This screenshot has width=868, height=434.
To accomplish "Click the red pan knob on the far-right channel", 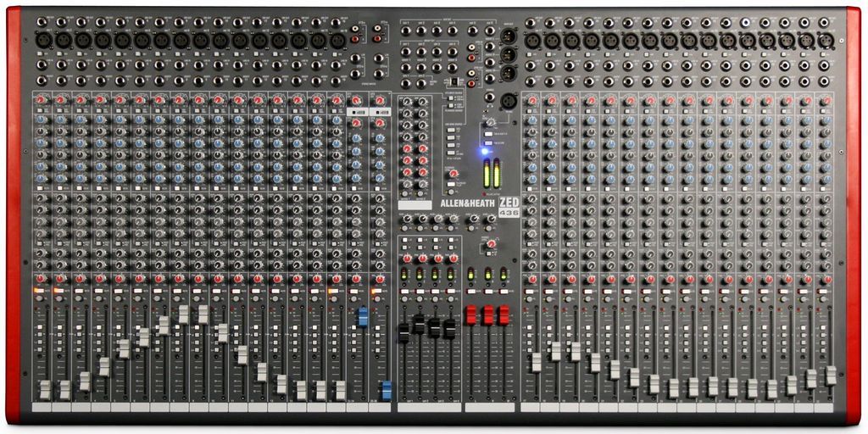I will coord(826,278).
